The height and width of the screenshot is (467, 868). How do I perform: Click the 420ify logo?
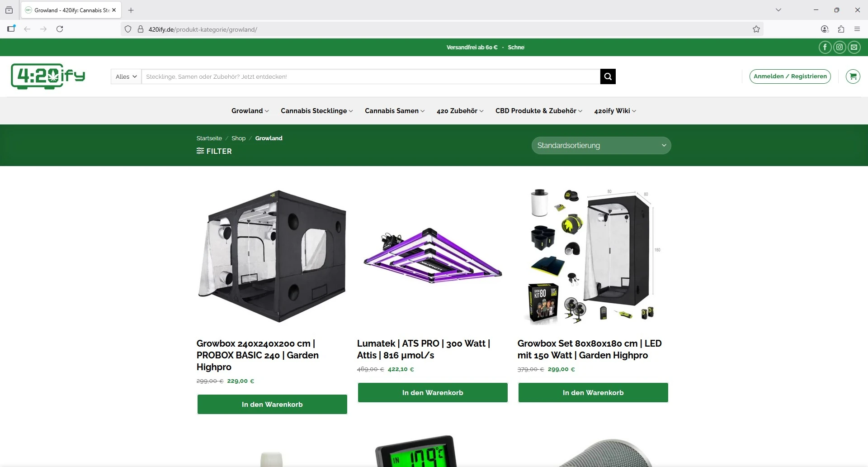(x=48, y=76)
